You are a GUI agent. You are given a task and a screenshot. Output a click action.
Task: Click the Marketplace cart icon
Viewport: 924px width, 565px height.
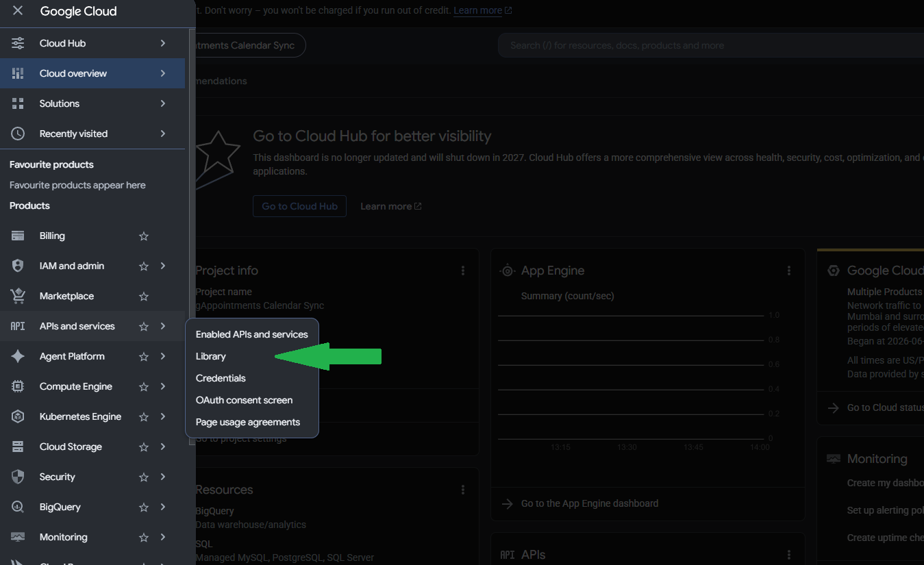[x=18, y=296]
